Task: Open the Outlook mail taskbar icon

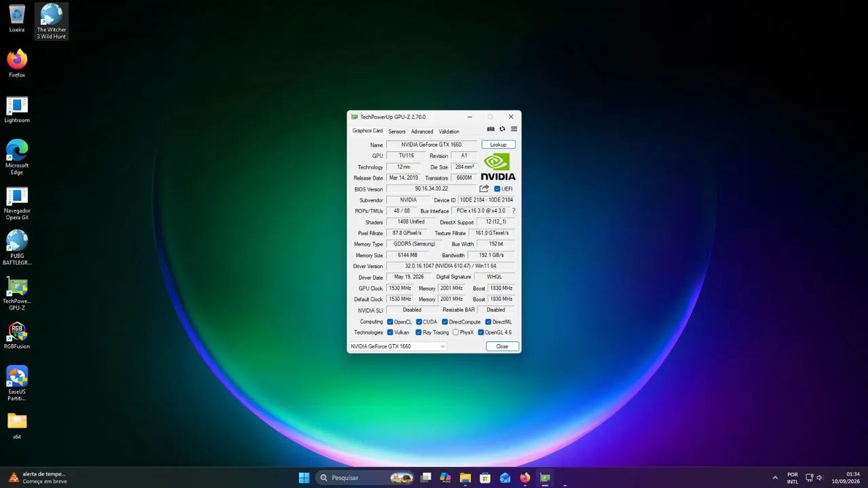Action: tap(505, 477)
